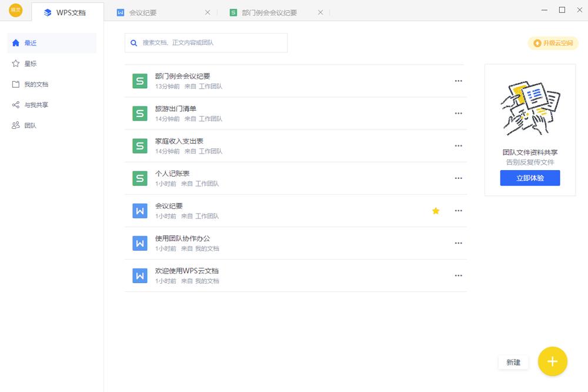Click the document icon of 使用团队协作办公
Viewport: 588px width, 392px height.
[140, 243]
